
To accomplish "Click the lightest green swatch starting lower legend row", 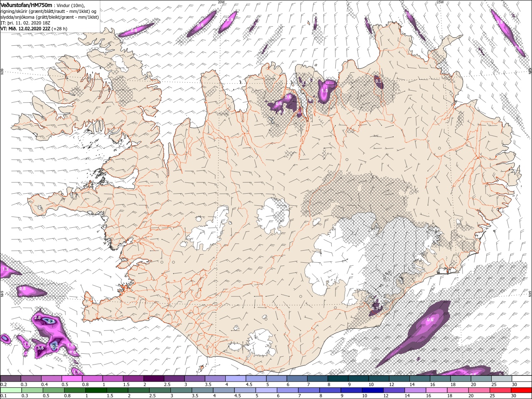I will coord(11,391).
